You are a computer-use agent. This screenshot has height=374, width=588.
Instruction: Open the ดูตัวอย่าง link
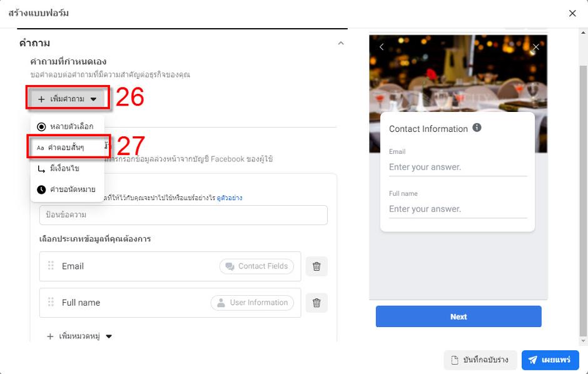tap(230, 198)
